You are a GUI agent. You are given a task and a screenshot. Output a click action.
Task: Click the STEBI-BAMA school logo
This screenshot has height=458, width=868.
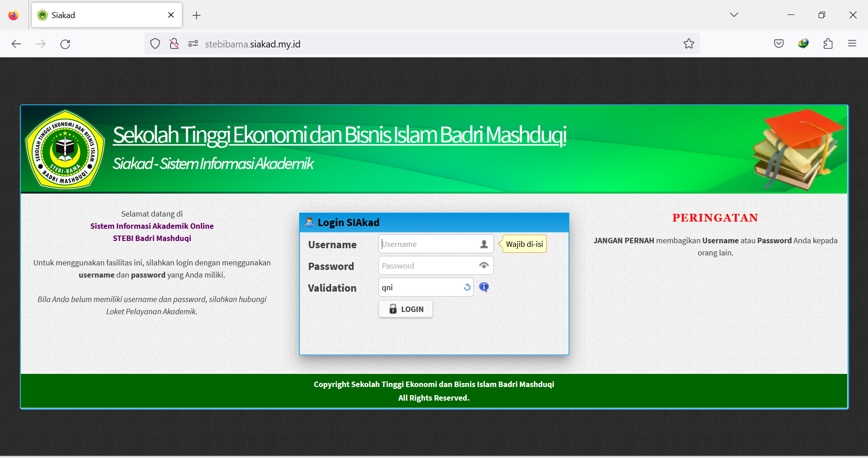pyautogui.click(x=65, y=149)
